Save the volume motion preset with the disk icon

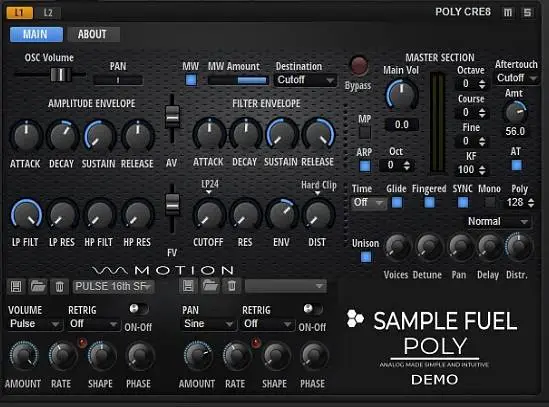coord(16,287)
